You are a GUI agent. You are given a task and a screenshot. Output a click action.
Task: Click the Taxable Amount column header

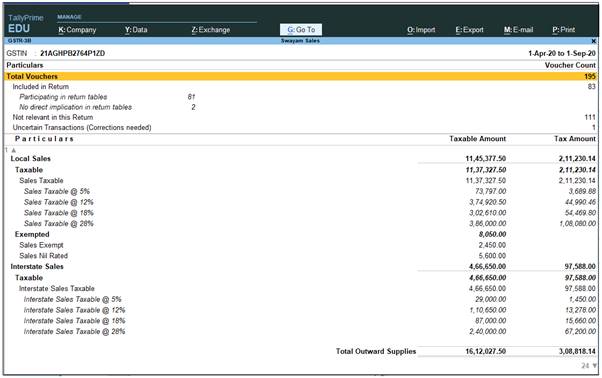point(478,139)
